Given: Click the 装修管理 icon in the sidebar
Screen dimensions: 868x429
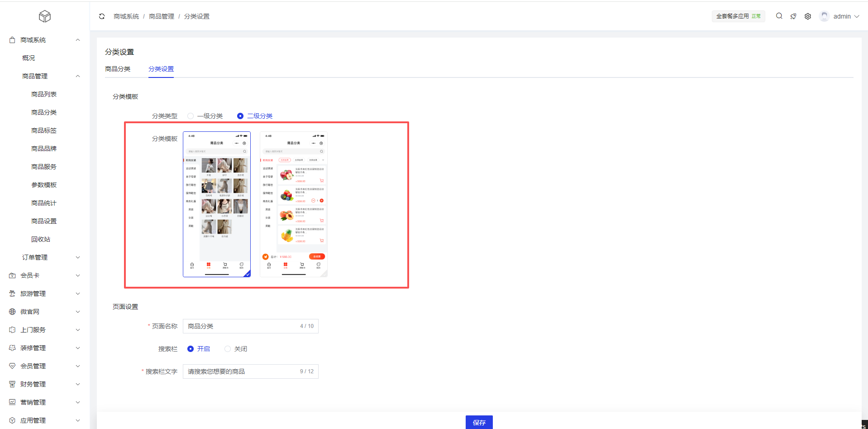Looking at the screenshot, I should pyautogui.click(x=12, y=348).
